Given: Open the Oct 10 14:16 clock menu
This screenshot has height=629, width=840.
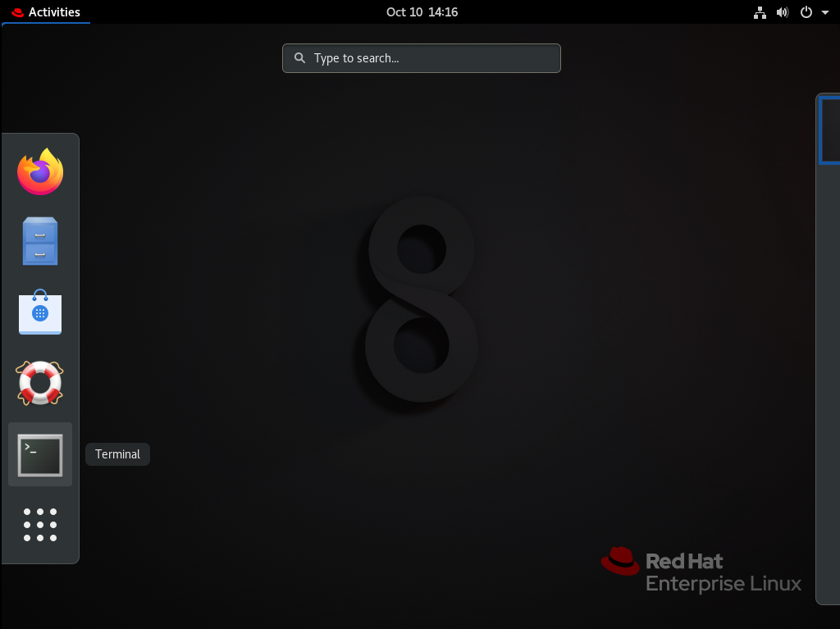Looking at the screenshot, I should (x=422, y=12).
